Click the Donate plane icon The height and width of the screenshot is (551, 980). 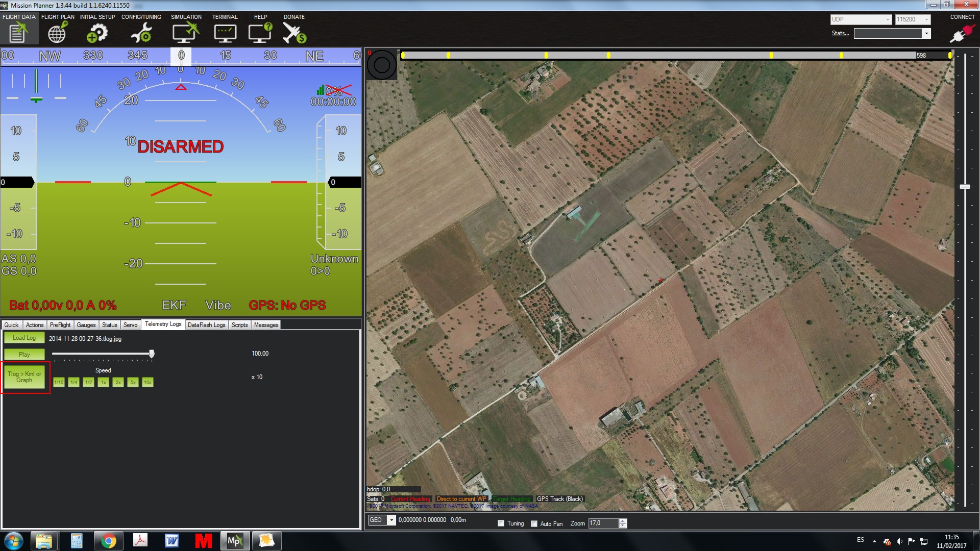[x=294, y=34]
